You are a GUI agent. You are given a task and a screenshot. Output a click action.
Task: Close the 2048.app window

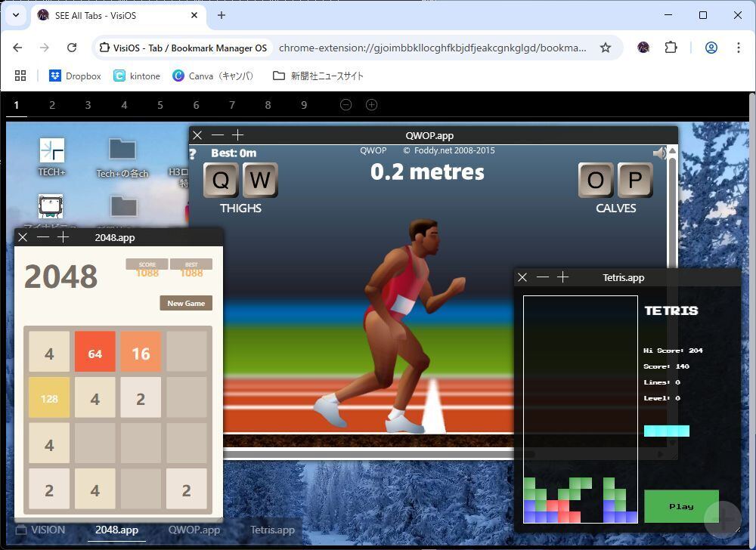[23, 237]
